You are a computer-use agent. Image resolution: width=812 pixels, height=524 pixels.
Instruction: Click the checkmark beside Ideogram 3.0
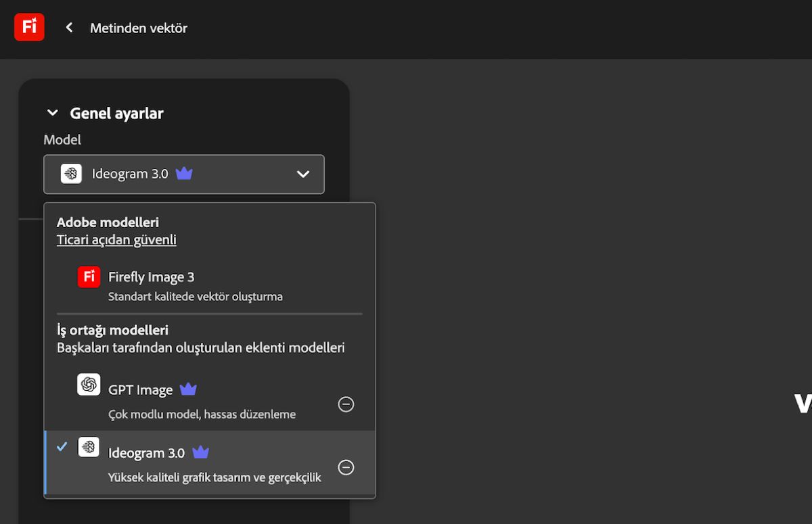(x=62, y=447)
